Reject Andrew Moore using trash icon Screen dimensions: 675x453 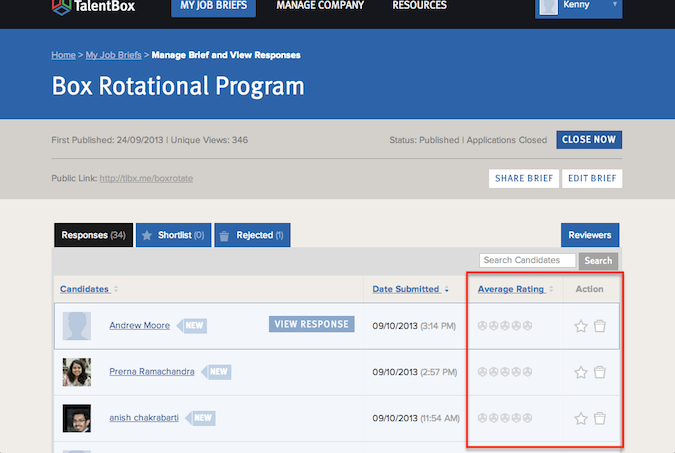tap(600, 326)
